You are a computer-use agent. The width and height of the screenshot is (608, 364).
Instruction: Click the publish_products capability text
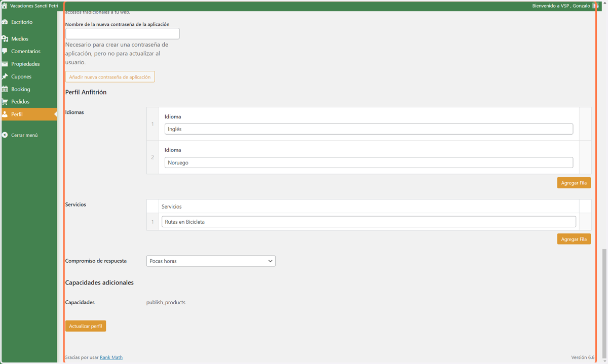pos(166,302)
